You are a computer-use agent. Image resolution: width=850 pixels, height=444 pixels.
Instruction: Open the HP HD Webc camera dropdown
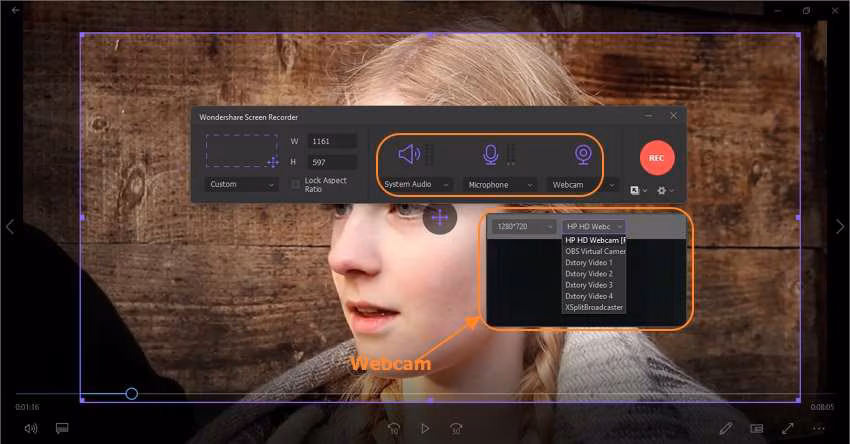[x=594, y=227]
